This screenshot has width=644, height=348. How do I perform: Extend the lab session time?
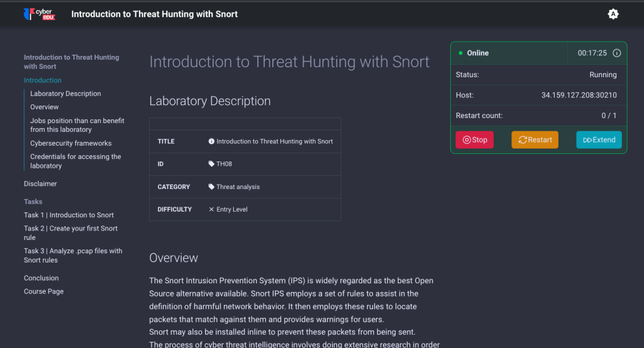pyautogui.click(x=599, y=140)
